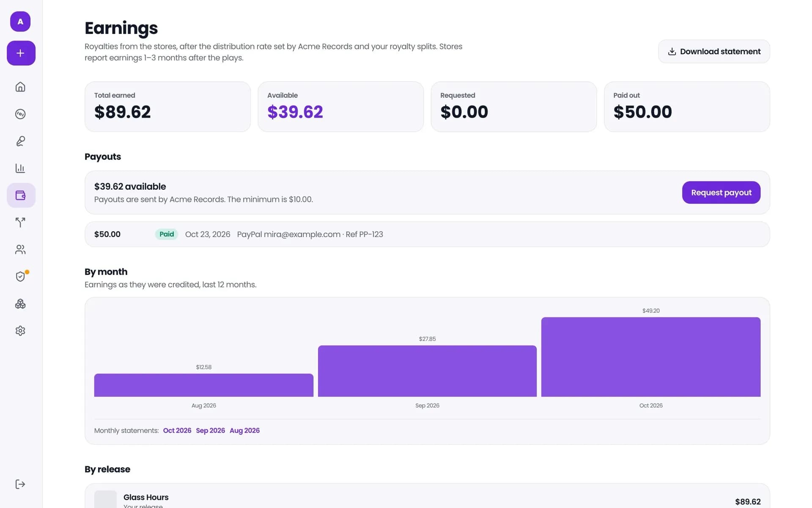Open the stacked cubes icon
Viewport: 812px width, 508px height.
pos(20,304)
